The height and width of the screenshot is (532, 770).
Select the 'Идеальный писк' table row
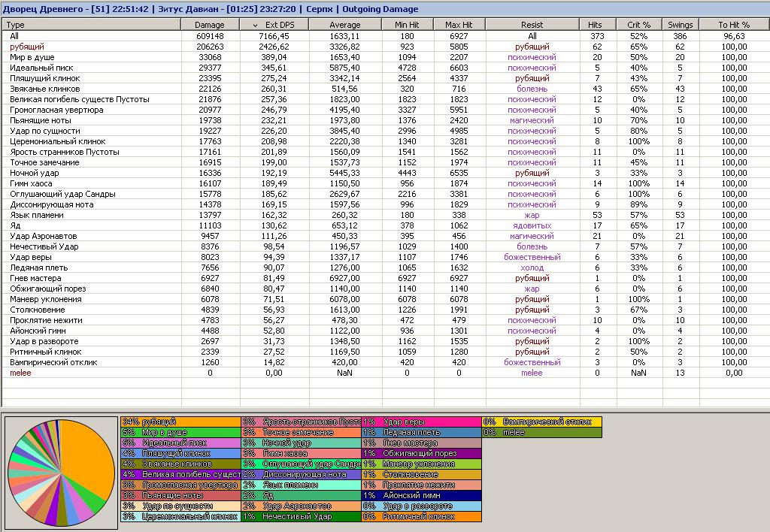385,68
